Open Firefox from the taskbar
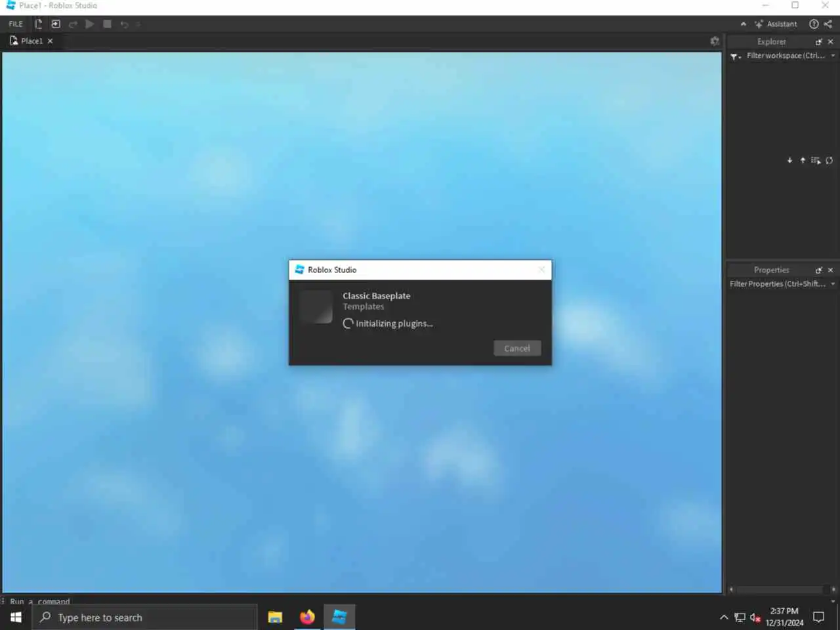Image resolution: width=840 pixels, height=630 pixels. [307, 618]
